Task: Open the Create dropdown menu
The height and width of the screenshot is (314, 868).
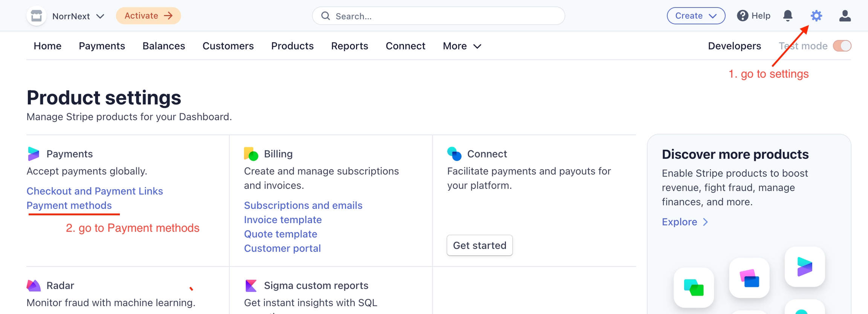Action: 695,16
